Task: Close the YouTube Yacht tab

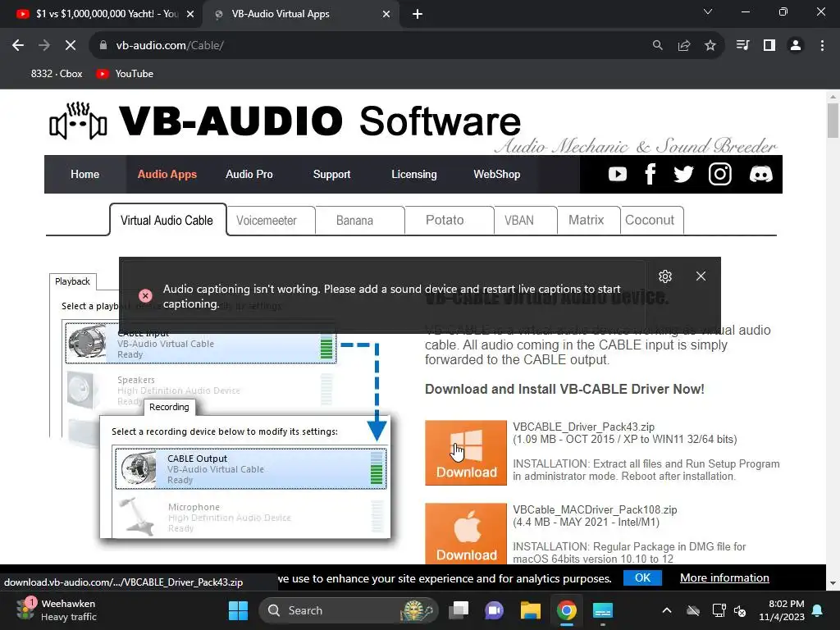Action: pyautogui.click(x=190, y=14)
